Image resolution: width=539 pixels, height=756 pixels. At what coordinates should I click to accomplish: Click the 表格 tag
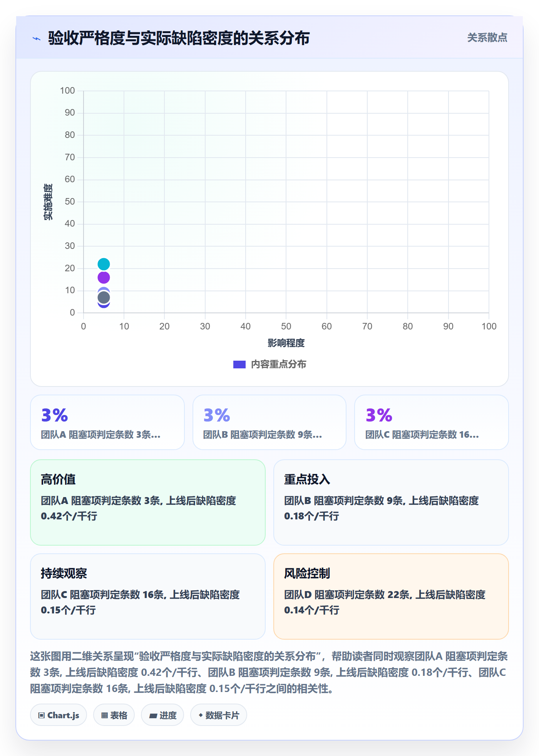pos(114,715)
